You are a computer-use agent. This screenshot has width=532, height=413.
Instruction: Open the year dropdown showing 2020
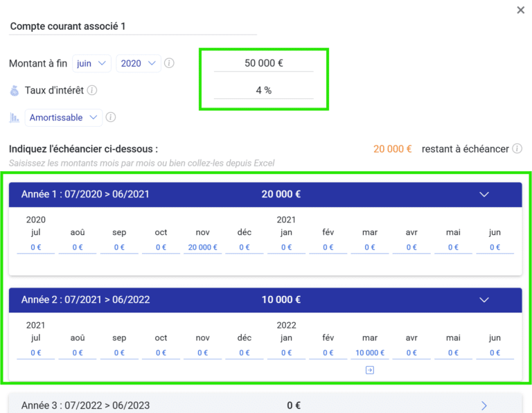pos(139,63)
